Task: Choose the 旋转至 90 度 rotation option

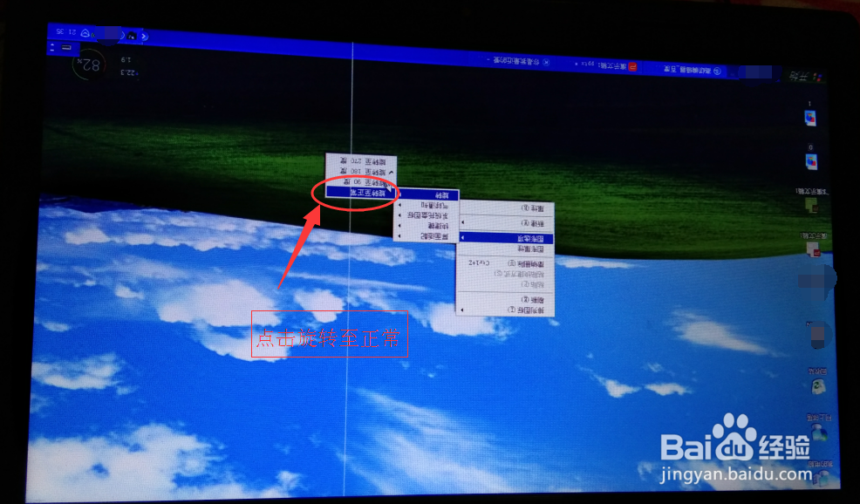Action: 361,181
